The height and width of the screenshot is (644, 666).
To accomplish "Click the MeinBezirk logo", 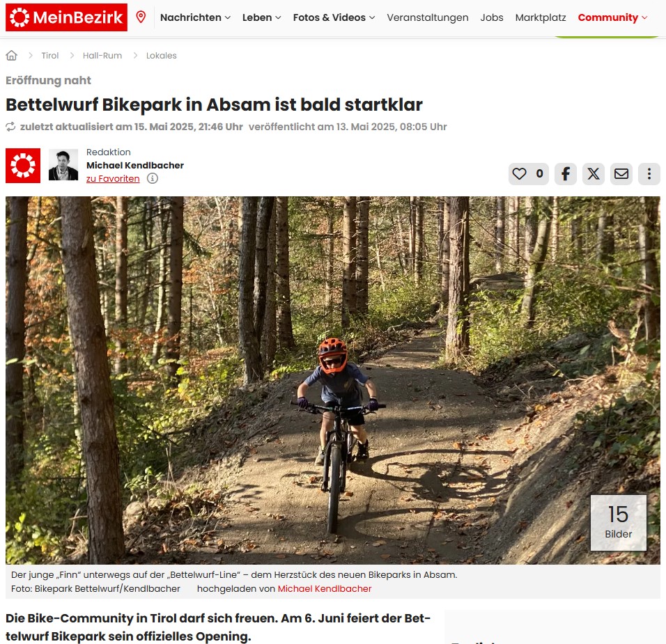I will [x=66, y=17].
